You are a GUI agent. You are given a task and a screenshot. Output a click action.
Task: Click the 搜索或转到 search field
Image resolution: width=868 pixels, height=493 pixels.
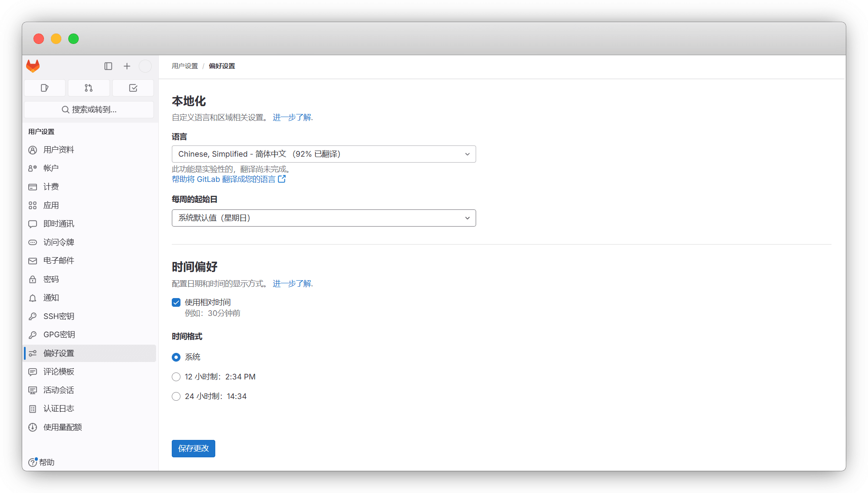tap(89, 110)
